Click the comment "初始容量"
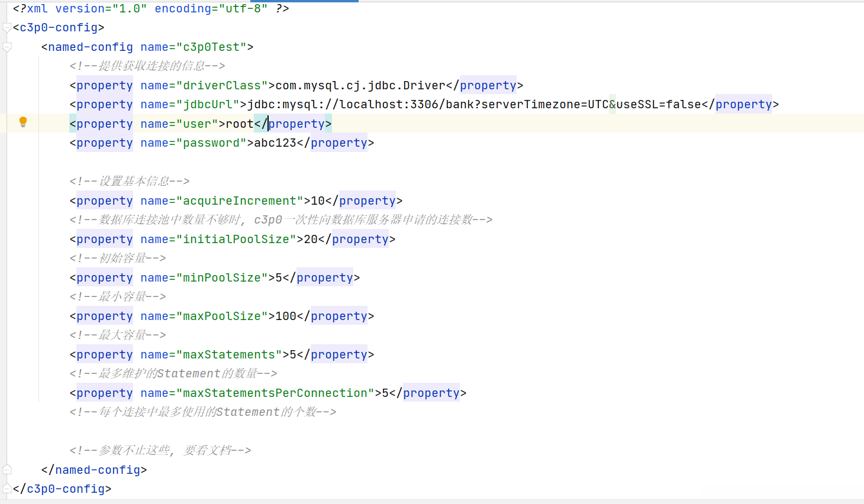This screenshot has height=504, width=864. click(x=118, y=258)
